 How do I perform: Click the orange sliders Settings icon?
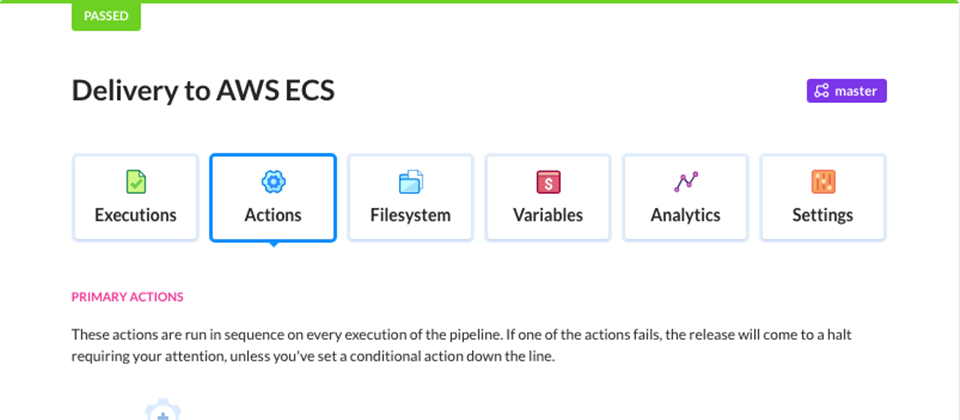click(x=823, y=182)
